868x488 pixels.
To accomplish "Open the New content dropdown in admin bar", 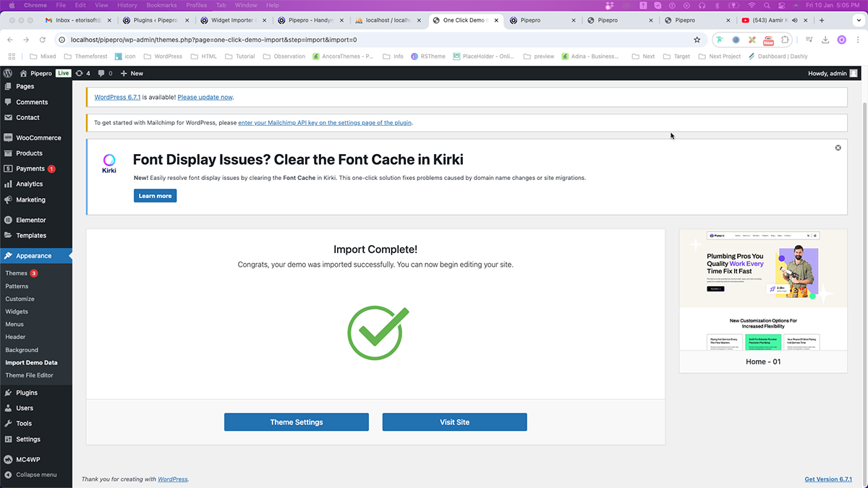I will point(132,73).
